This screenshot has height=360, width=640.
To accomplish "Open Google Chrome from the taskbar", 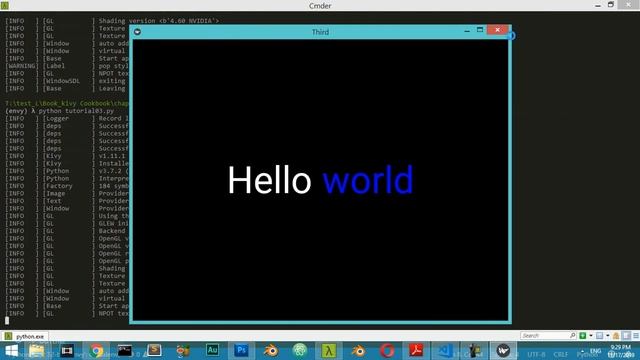I will [x=96, y=351].
